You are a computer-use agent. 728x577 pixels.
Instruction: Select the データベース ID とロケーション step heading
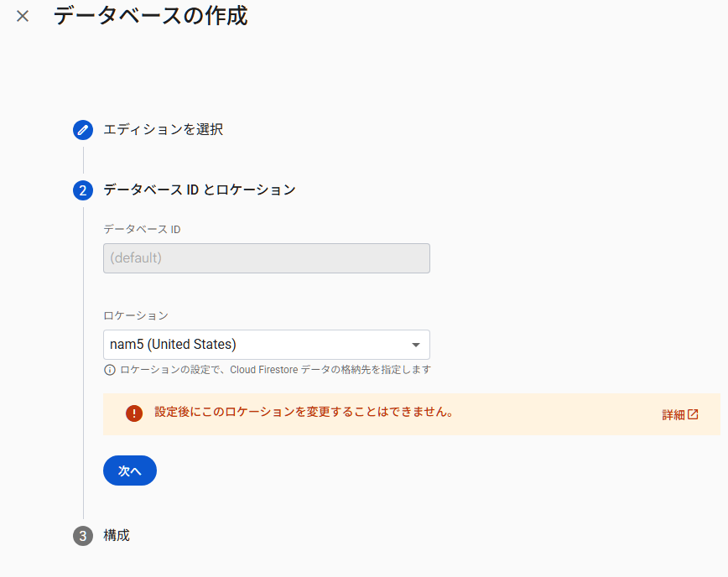200,190
